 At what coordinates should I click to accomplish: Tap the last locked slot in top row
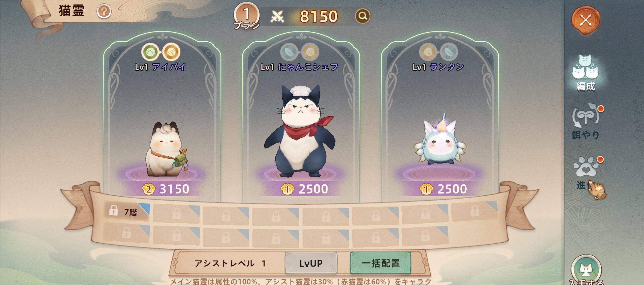474,211
